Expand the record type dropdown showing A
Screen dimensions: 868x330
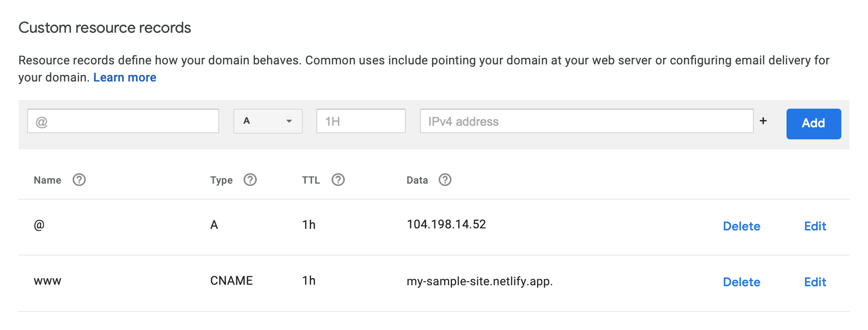point(268,121)
